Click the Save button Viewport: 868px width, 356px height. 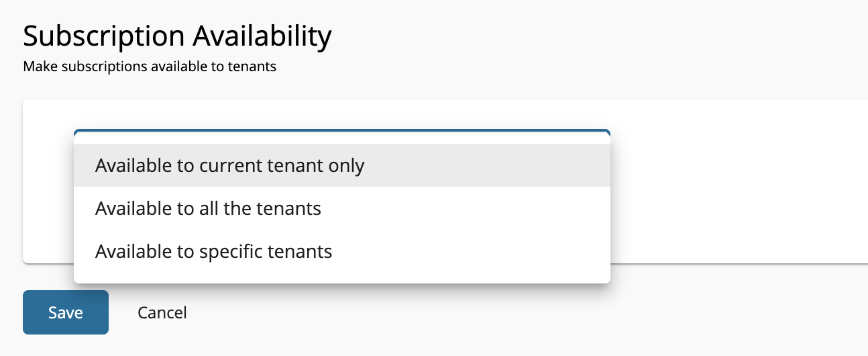coord(66,312)
